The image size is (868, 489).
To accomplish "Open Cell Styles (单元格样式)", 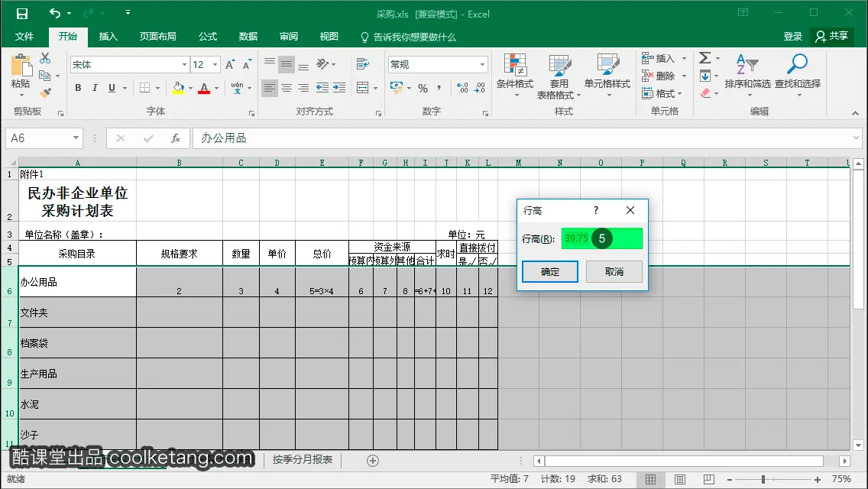I will click(x=607, y=76).
